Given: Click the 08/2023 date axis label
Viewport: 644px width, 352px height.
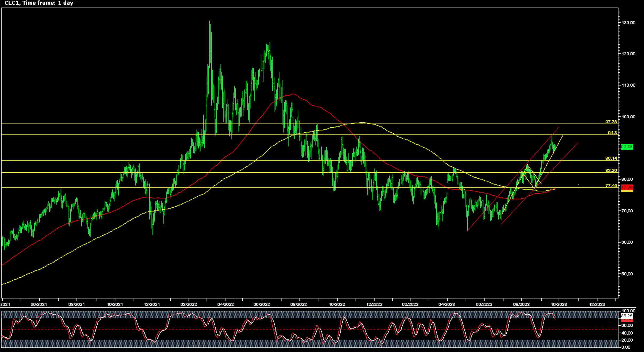Looking at the screenshot, I should coord(521,304).
